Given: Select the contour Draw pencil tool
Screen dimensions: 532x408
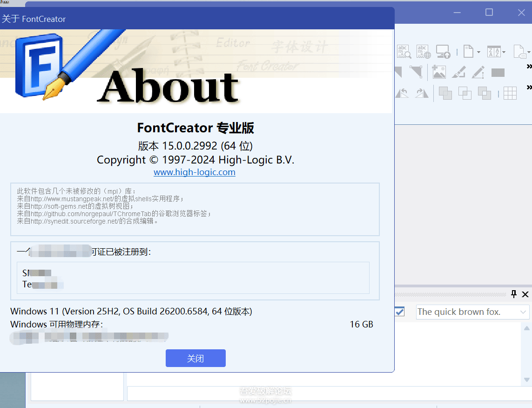Looking at the screenshot, I should (478, 72).
